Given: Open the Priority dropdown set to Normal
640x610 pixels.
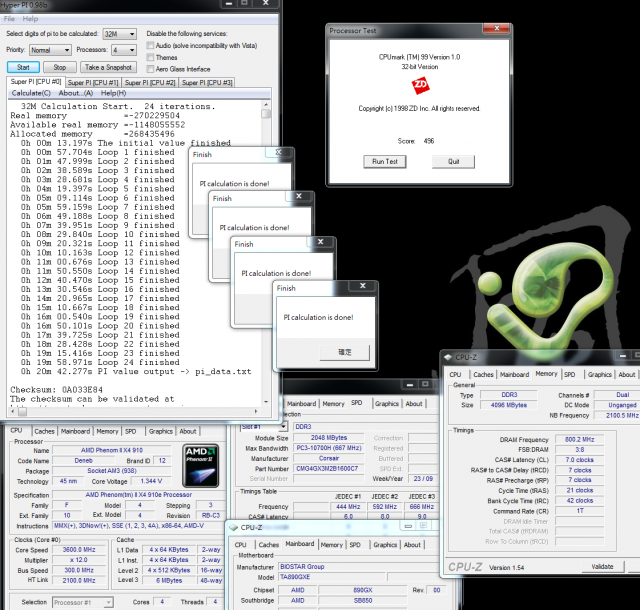Looking at the screenshot, I should (51, 50).
